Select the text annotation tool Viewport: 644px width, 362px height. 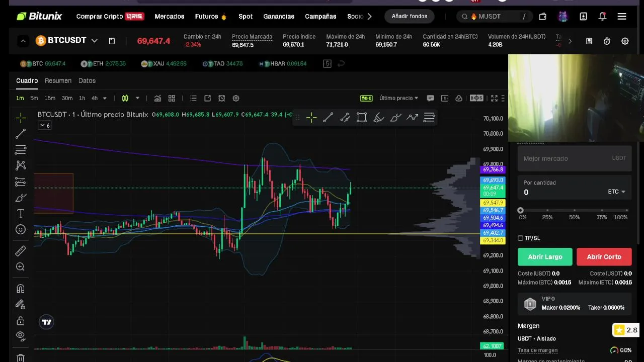[21, 214]
